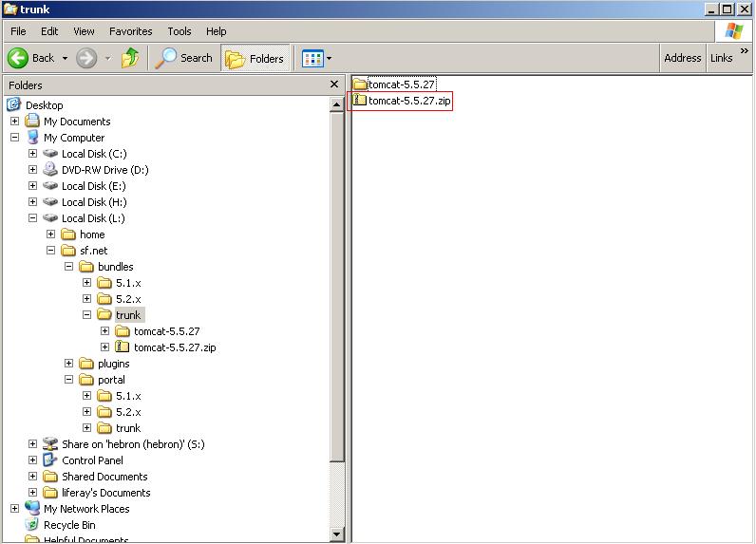Toggle the Folders pane button
The height and width of the screenshot is (544, 756).
pyautogui.click(x=255, y=58)
